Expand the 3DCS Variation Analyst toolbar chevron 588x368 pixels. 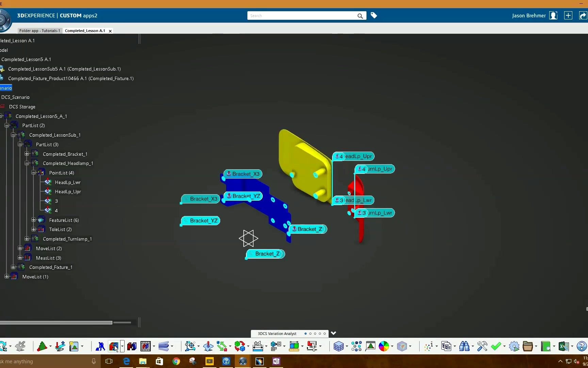pyautogui.click(x=333, y=333)
